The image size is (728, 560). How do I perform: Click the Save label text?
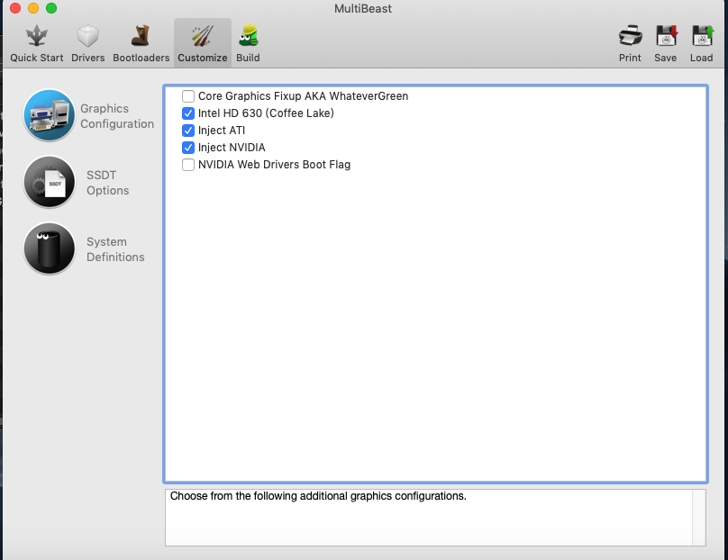tap(665, 58)
